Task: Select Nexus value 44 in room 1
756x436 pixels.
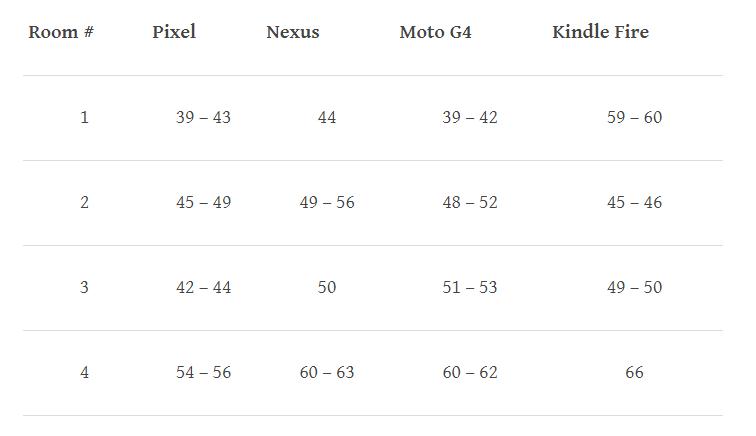Action: tap(327, 118)
